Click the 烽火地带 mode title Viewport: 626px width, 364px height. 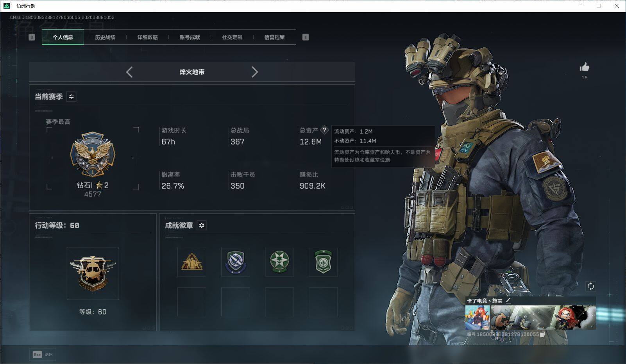coord(192,72)
